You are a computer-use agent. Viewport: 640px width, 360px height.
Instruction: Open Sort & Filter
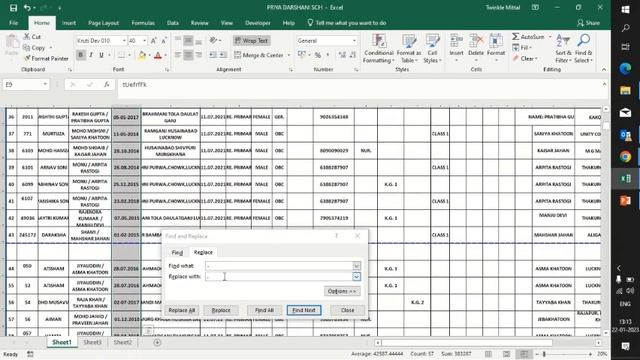(563, 48)
